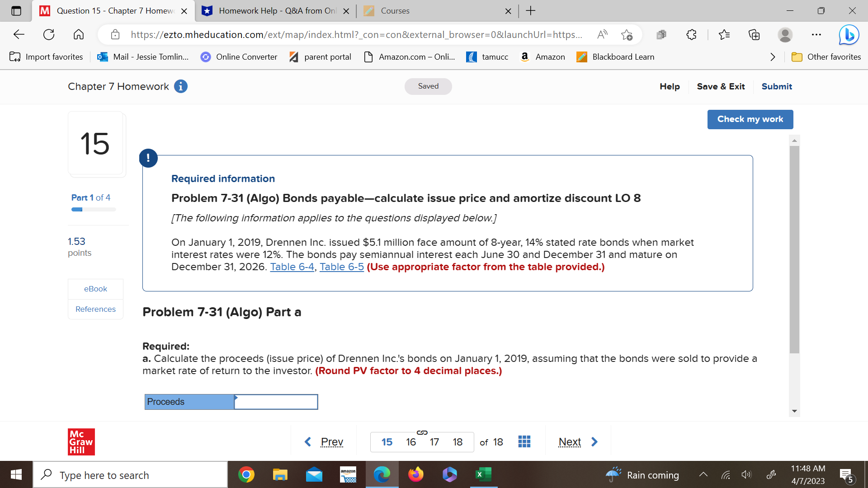Open Collections in the browser toolbar
Viewport: 868px width, 488px height.
754,34
